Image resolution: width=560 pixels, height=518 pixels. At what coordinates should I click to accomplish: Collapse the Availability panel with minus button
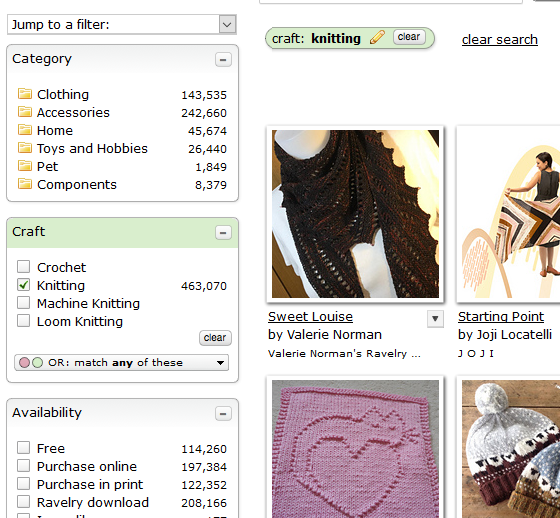click(x=223, y=414)
